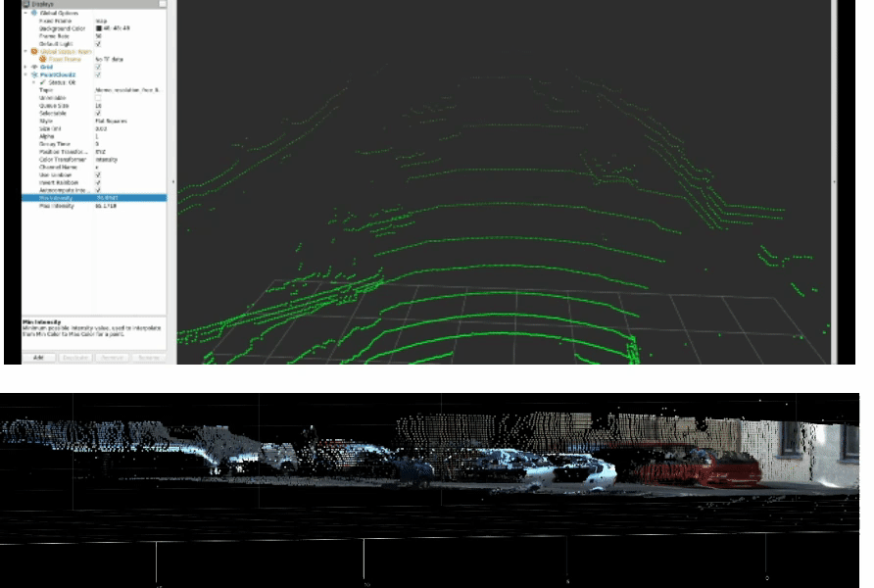
Task: Collapse the Global Options tree node
Action: click(26, 13)
